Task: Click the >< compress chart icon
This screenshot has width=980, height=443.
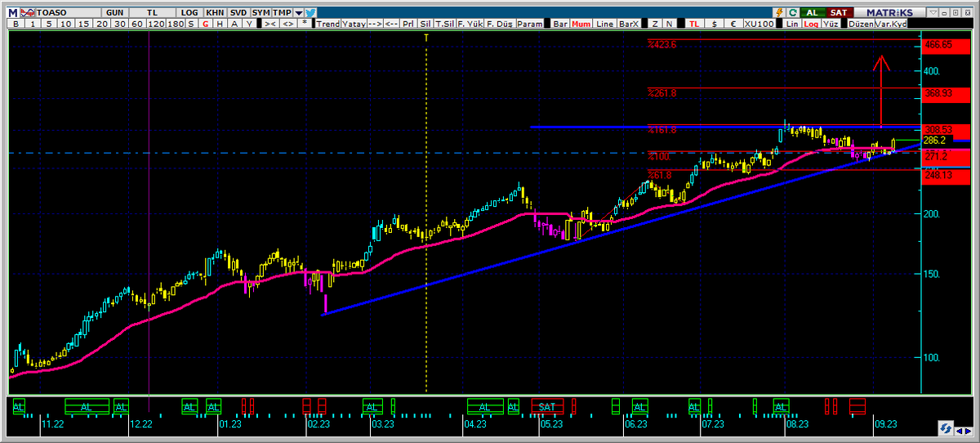Action: [x=269, y=24]
